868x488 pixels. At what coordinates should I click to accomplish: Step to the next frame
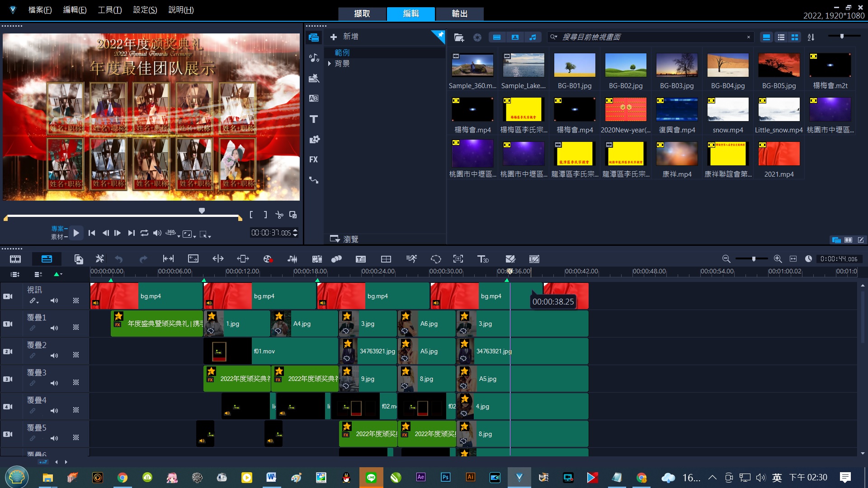coord(118,233)
